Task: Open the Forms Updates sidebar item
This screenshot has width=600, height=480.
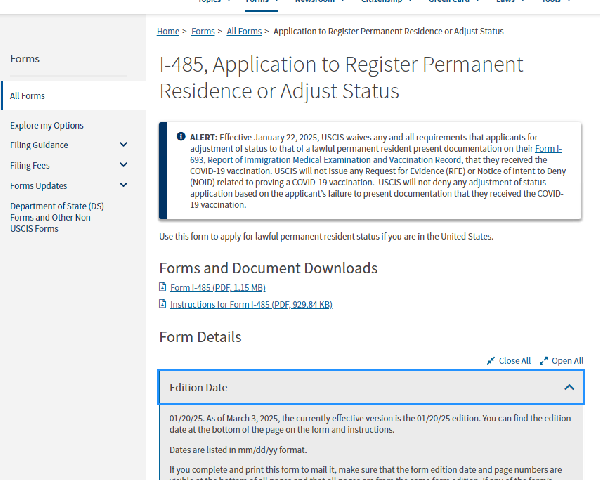Action: click(x=39, y=186)
